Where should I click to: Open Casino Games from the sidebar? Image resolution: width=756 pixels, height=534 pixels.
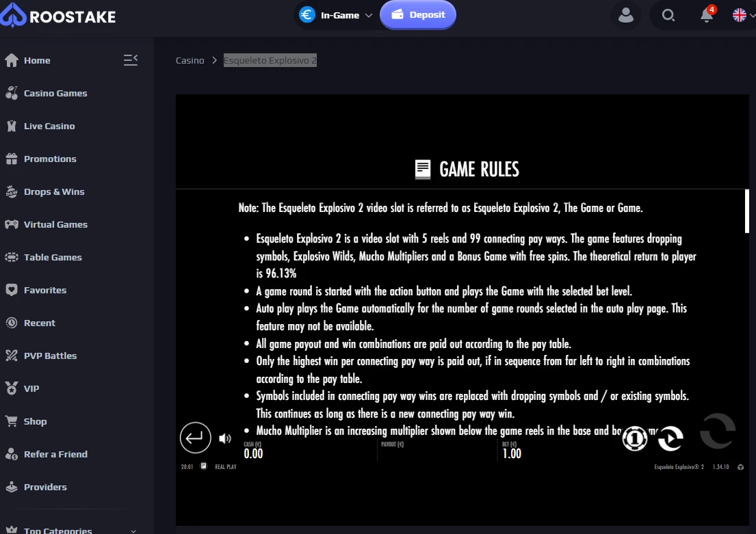[x=55, y=93]
